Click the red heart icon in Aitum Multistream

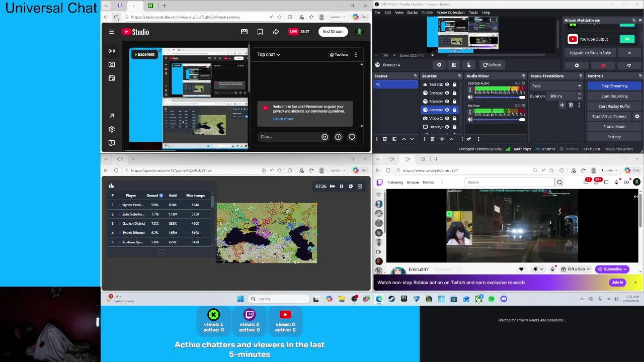(603, 65)
